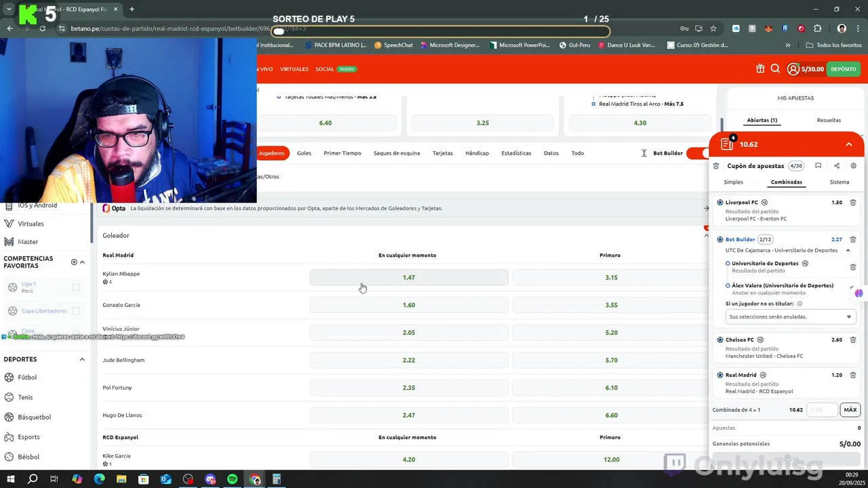Toggle the Bet Builder switch
The width and height of the screenshot is (868, 488).
(697, 153)
